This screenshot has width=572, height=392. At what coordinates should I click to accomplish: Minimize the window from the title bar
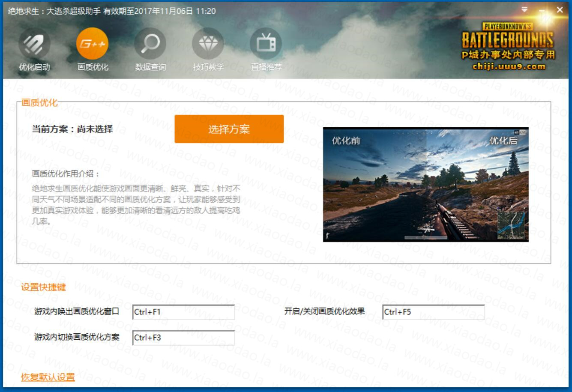[542, 10]
